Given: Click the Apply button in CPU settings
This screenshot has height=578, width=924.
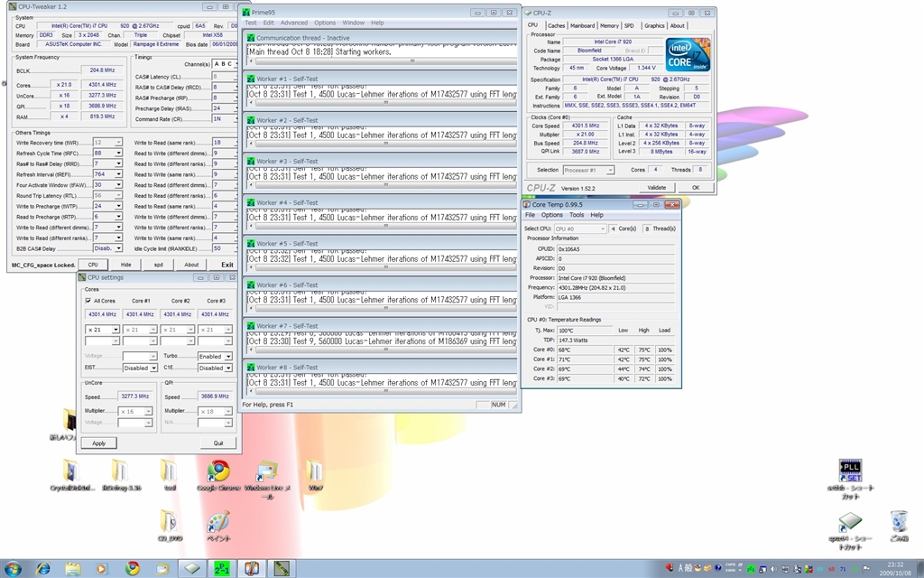Looking at the screenshot, I should click(x=99, y=443).
